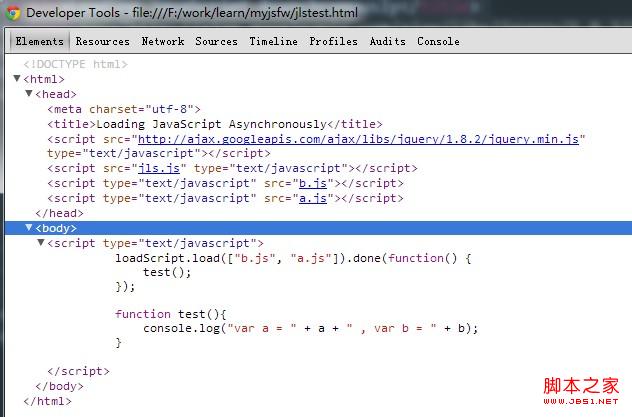Collapse the inline script node triangle
The width and height of the screenshot is (632, 417).
point(41,243)
